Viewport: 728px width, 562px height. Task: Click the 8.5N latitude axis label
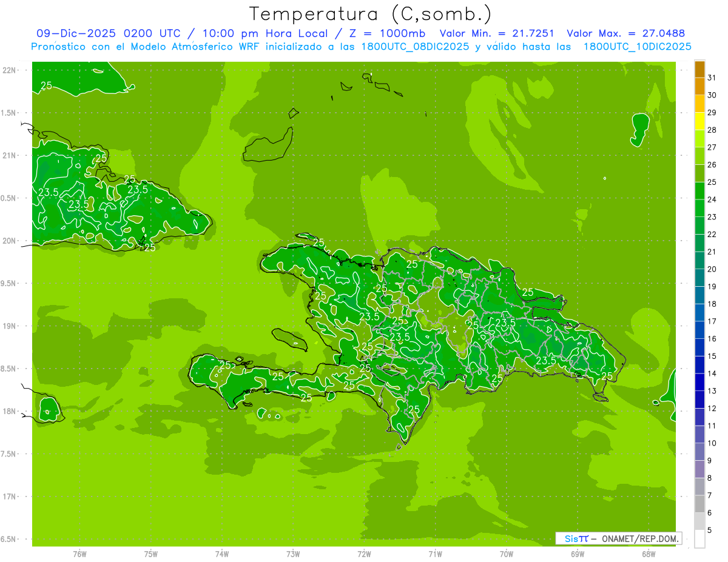[9, 369]
